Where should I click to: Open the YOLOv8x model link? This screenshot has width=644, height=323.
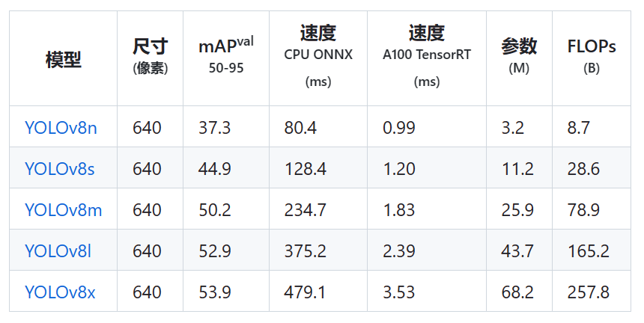(60, 292)
